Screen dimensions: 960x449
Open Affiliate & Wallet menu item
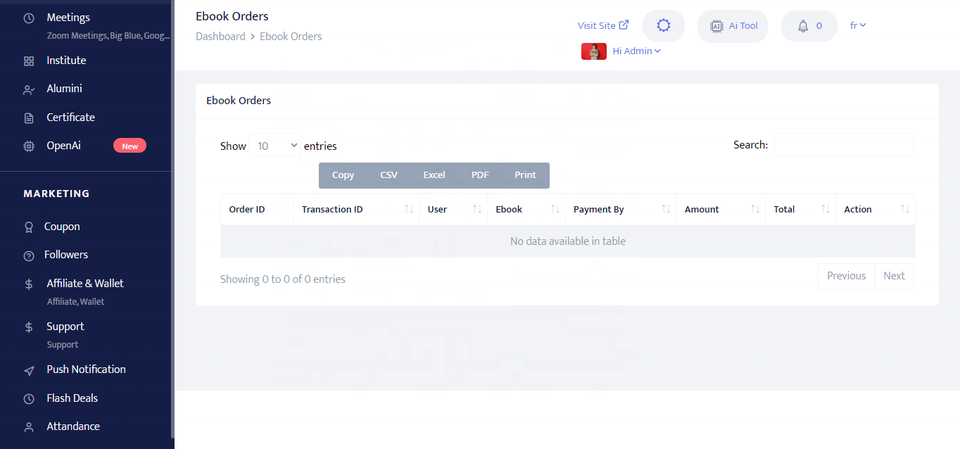click(84, 284)
